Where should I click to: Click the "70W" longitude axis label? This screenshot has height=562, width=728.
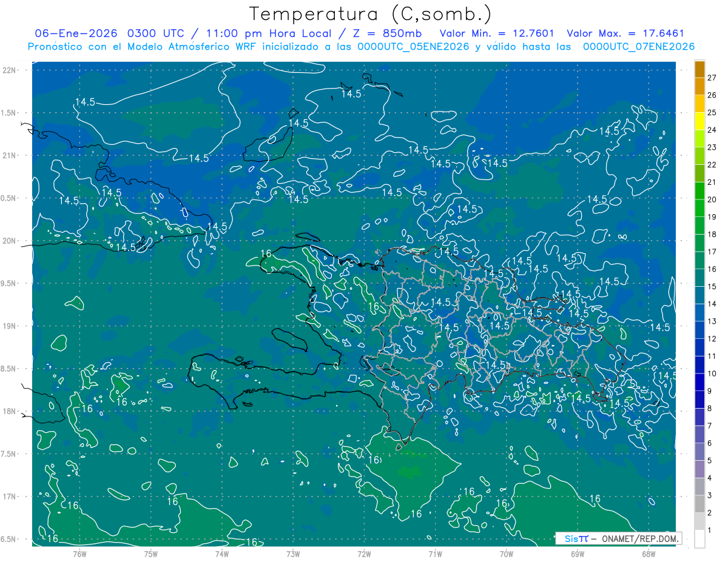point(506,554)
